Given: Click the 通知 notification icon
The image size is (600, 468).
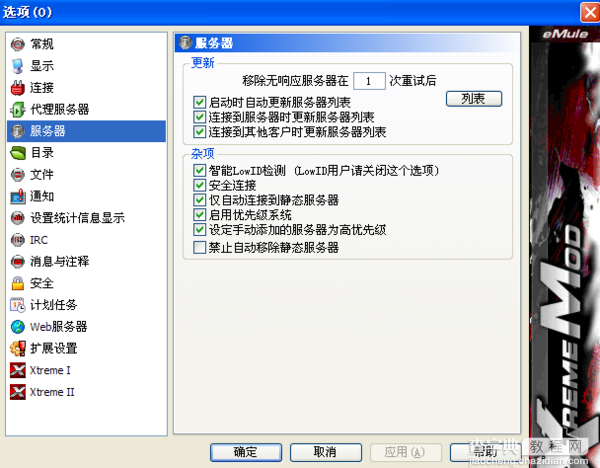Looking at the screenshot, I should click(18, 196).
